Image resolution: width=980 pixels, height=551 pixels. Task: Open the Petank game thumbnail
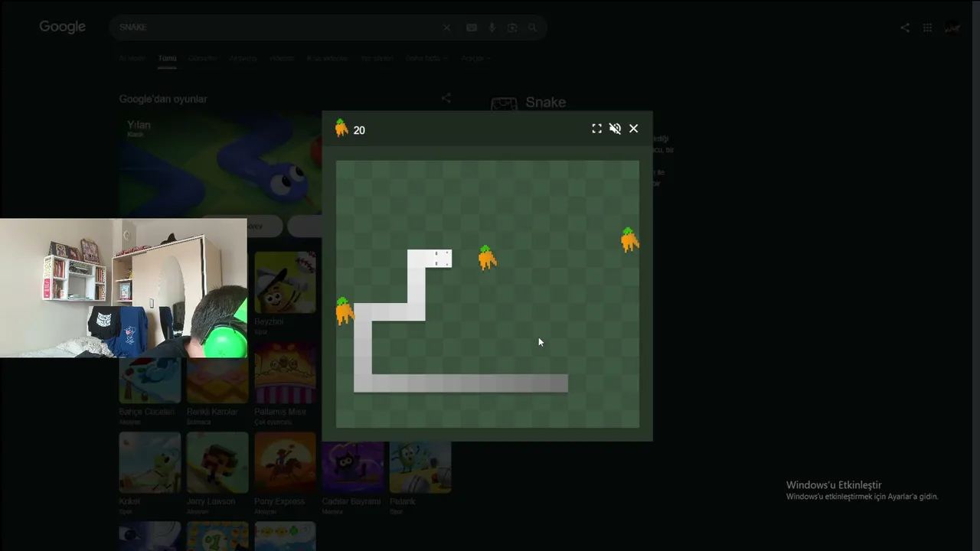[420, 467]
